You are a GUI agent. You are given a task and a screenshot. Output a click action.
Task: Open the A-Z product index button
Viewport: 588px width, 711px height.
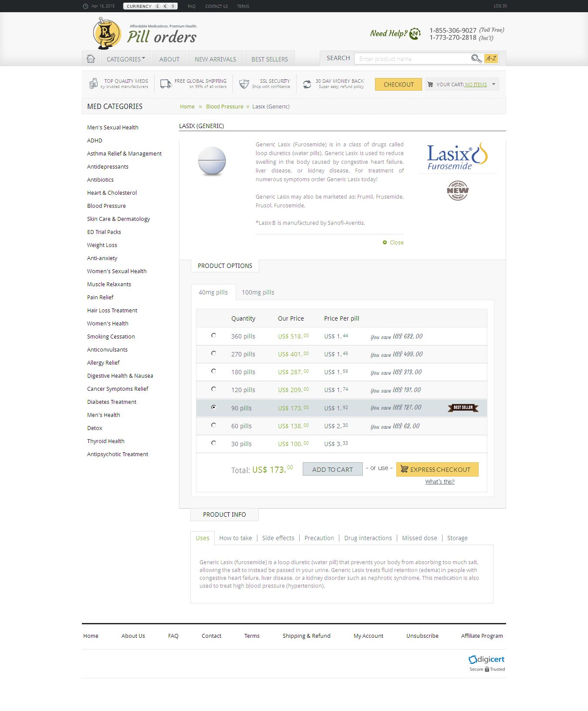point(491,58)
